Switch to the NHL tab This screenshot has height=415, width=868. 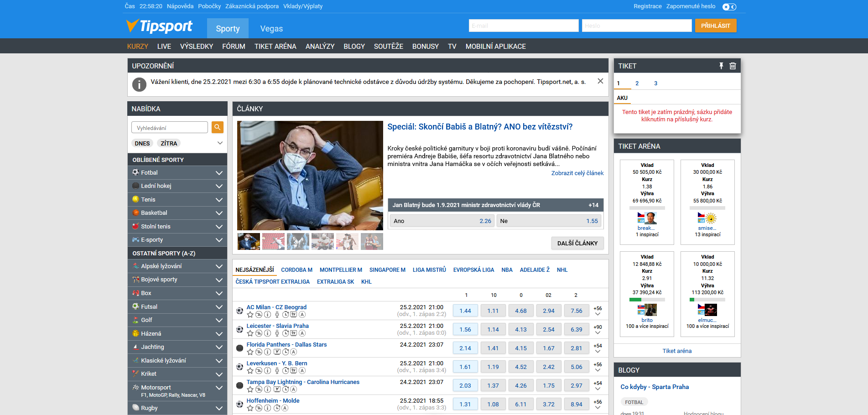tap(562, 270)
